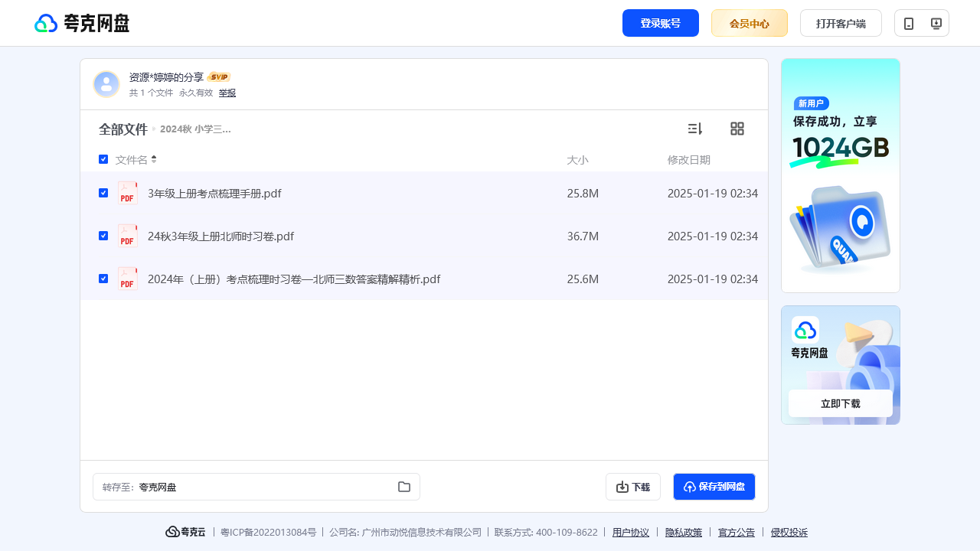Open the sharer's profile avatar
This screenshot has height=551, width=980.
point(106,84)
